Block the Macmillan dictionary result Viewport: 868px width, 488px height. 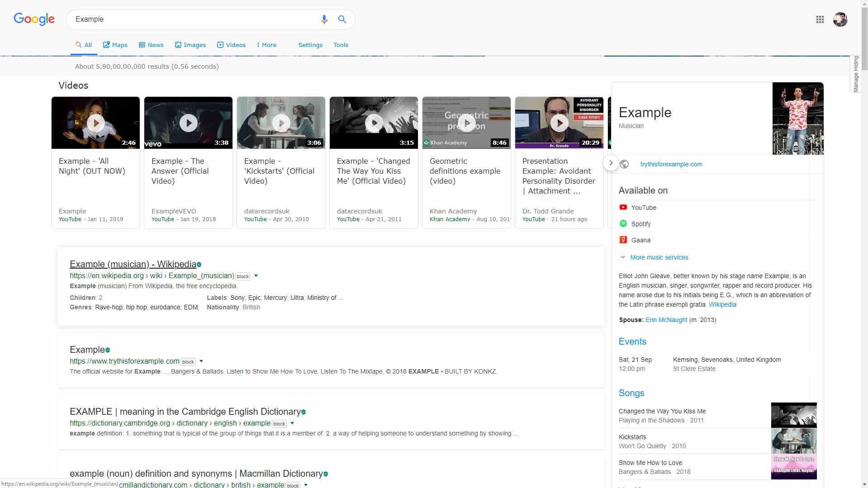pos(293,485)
